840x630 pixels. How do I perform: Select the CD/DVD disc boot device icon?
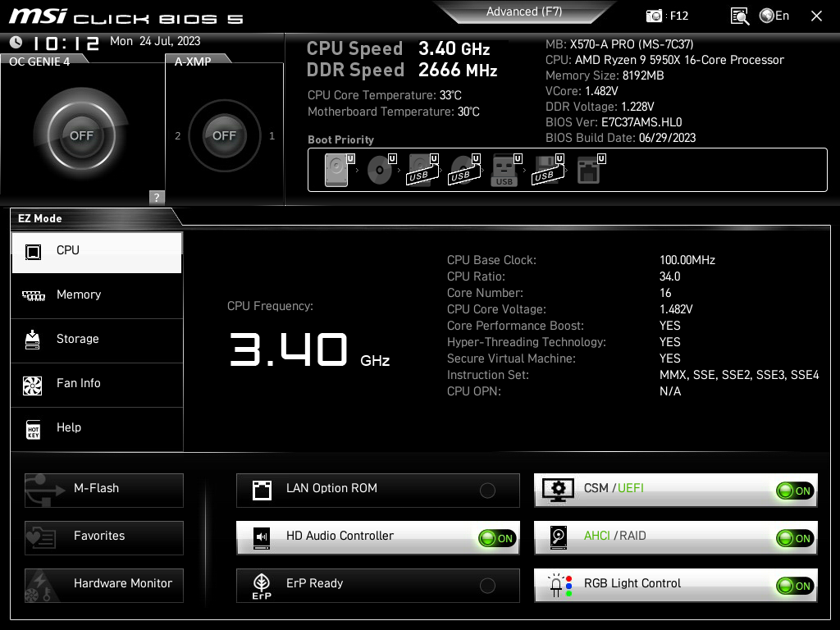tap(381, 170)
